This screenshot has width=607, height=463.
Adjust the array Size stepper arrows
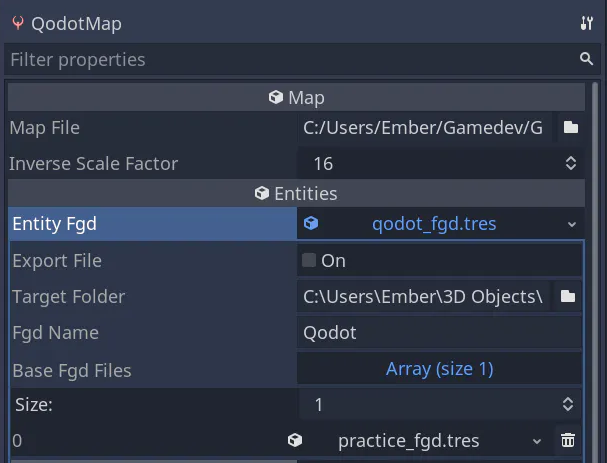568,405
